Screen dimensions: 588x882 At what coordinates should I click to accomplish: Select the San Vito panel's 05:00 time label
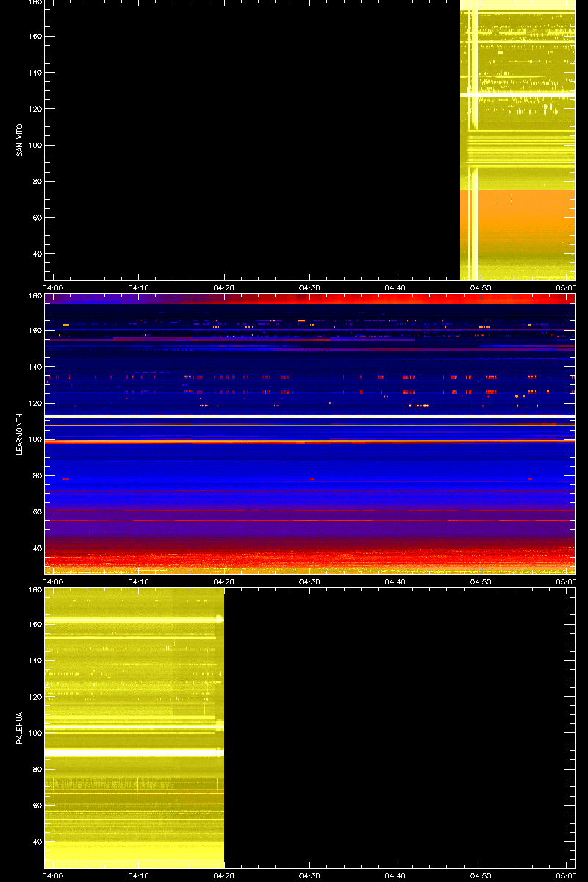coord(567,287)
